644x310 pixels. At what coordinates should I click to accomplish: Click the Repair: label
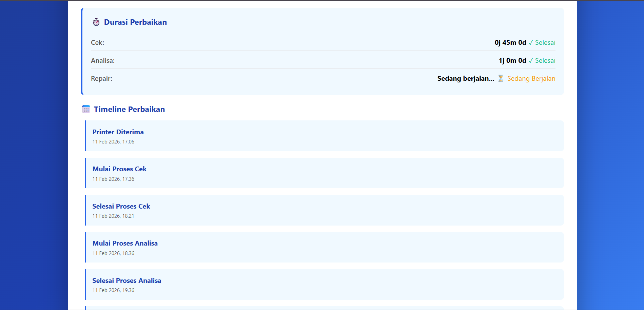[x=102, y=79]
